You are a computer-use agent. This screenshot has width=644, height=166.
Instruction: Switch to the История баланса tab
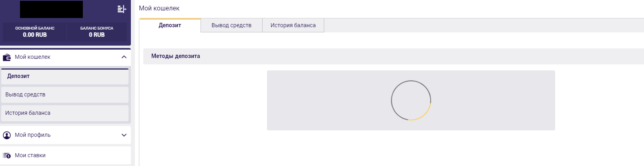293,25
